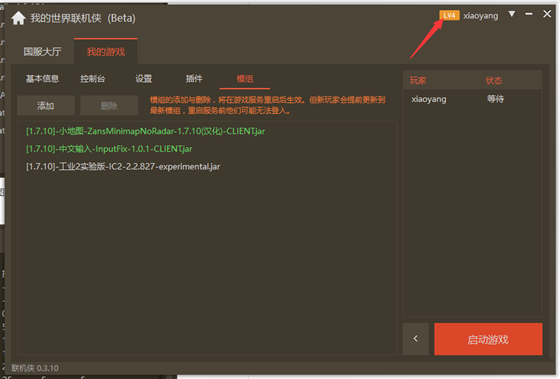The image size is (560, 379).
Task: Select the InputFix-1.0.1 mod entry
Action: click(x=109, y=149)
